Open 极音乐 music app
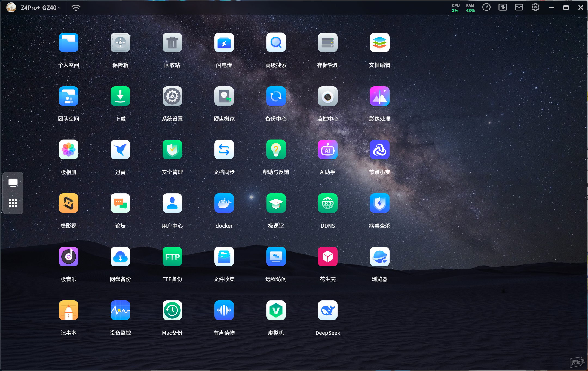The width and height of the screenshot is (588, 371). coord(68,257)
